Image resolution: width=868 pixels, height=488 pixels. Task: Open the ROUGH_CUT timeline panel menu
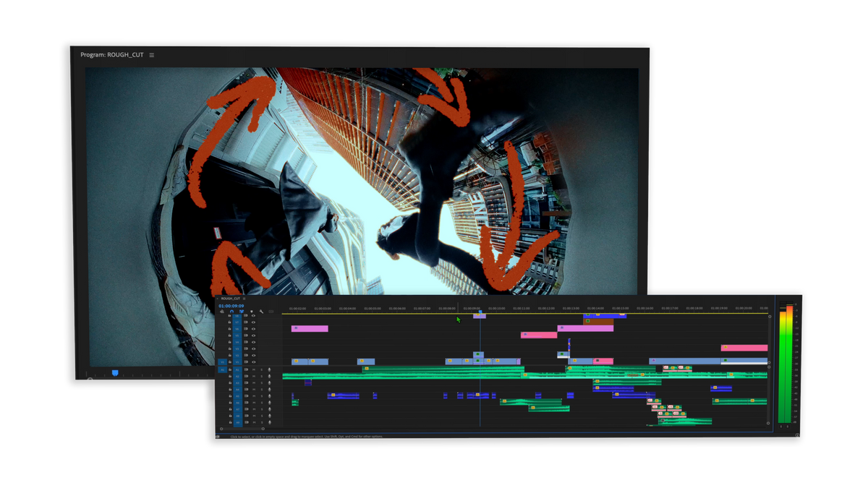tap(244, 299)
